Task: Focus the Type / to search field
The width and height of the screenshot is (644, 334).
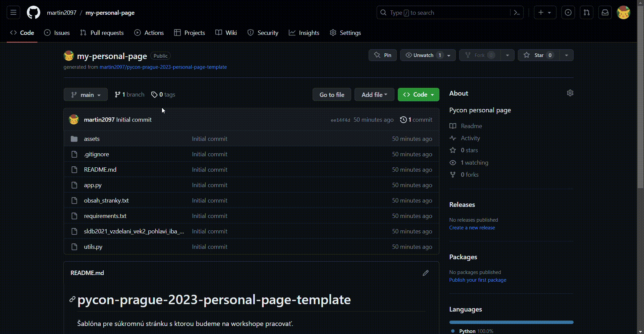Action: coord(450,13)
